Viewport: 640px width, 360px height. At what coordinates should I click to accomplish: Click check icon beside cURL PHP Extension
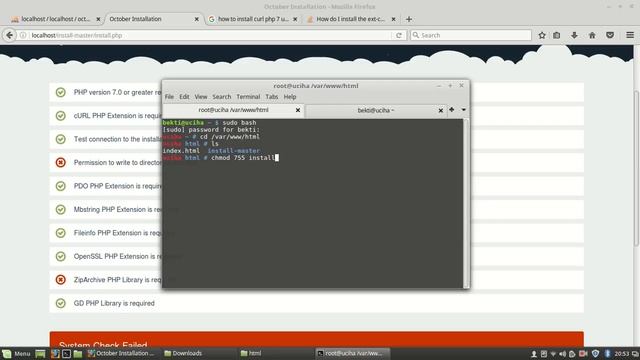60,116
